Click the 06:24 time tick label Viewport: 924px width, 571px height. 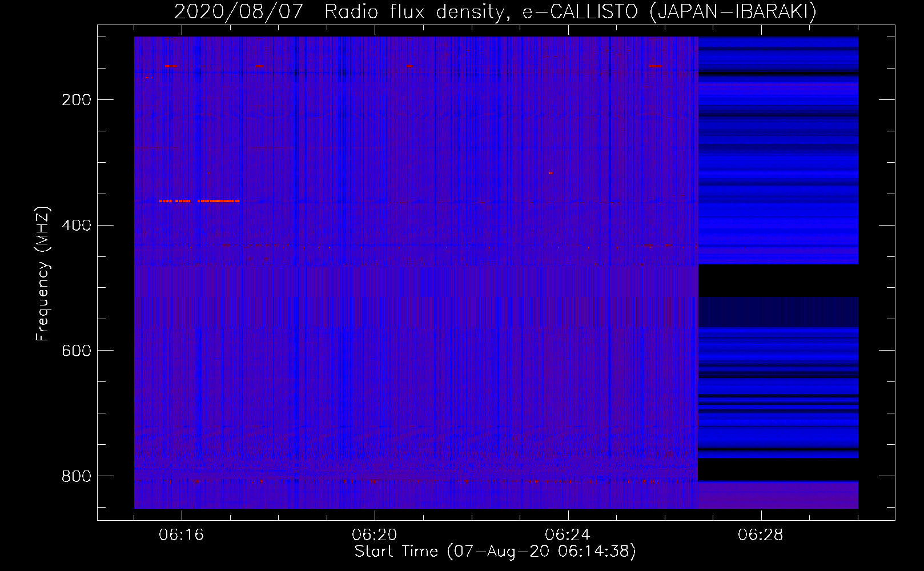(568, 535)
